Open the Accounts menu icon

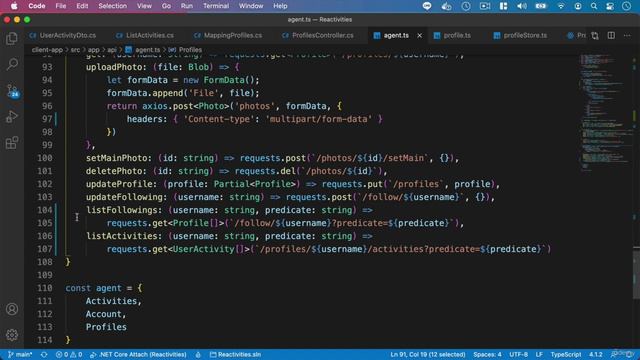12,309
